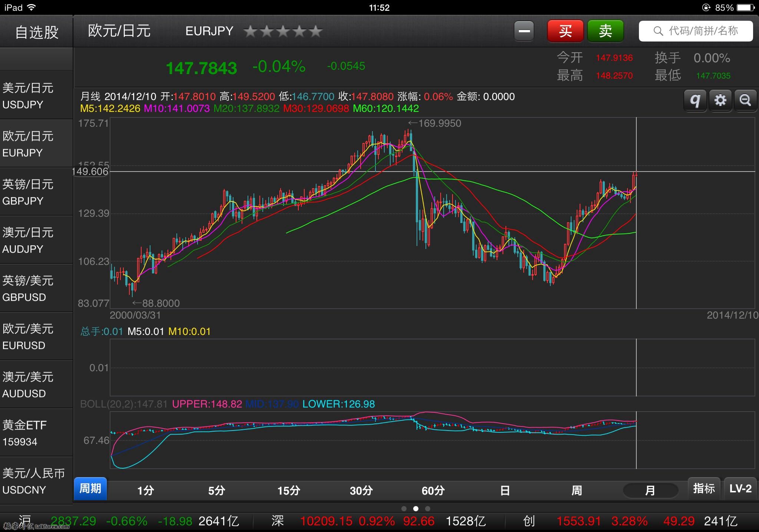Rate EURJPY with first star

tap(251, 31)
